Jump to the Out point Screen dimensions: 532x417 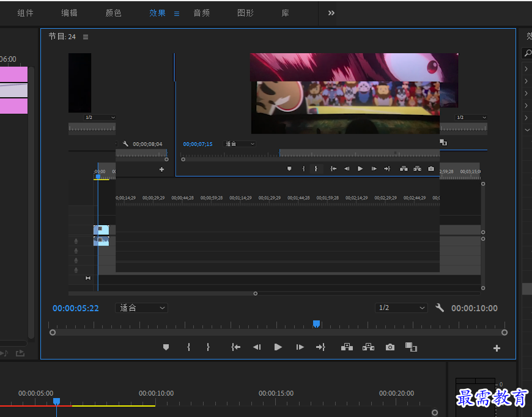tap(320, 347)
